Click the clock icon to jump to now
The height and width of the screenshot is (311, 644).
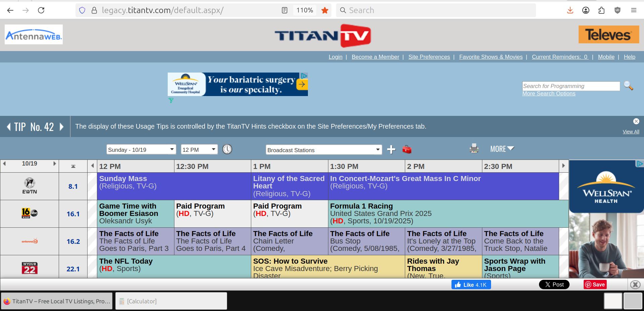click(227, 149)
